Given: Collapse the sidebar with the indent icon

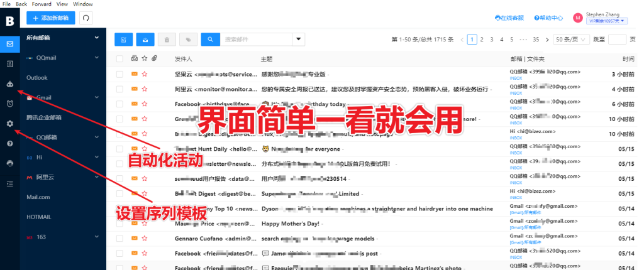Looking at the screenshot, I should click(x=10, y=183).
